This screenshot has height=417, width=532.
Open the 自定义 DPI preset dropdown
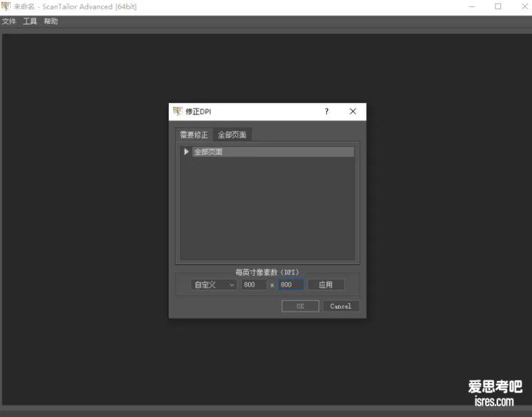click(x=213, y=285)
